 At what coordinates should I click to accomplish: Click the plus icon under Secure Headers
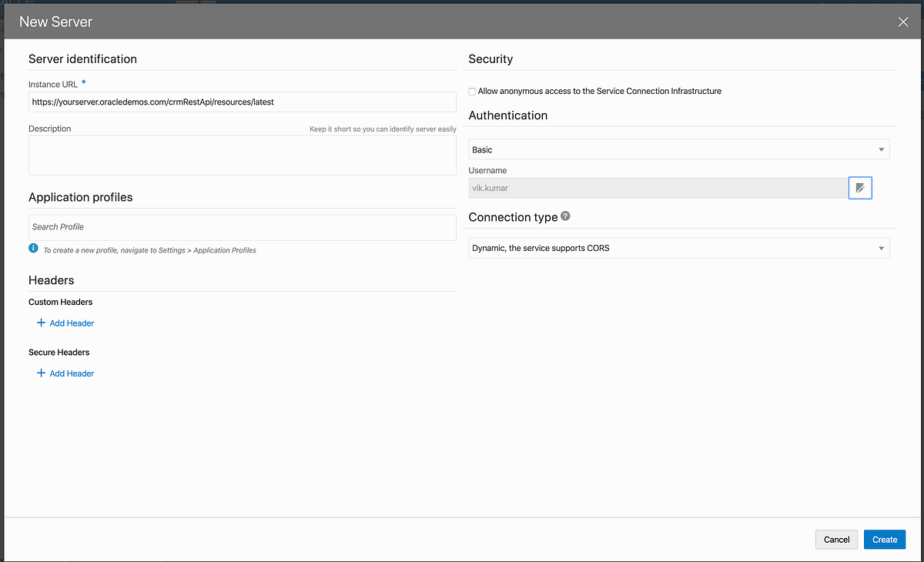[x=40, y=373]
